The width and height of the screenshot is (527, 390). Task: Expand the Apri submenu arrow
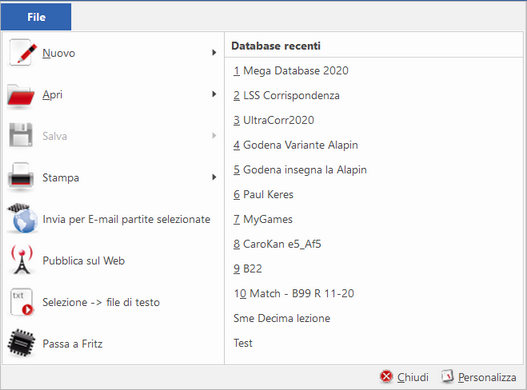(x=214, y=94)
